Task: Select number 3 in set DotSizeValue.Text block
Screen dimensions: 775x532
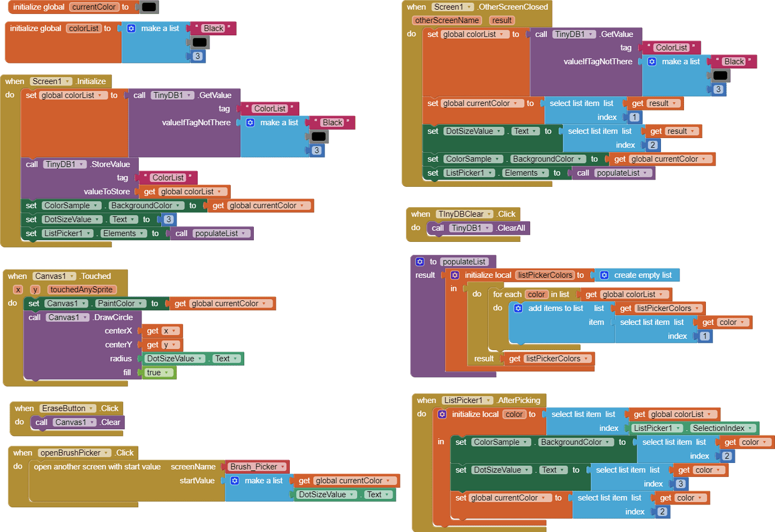Action: [168, 219]
